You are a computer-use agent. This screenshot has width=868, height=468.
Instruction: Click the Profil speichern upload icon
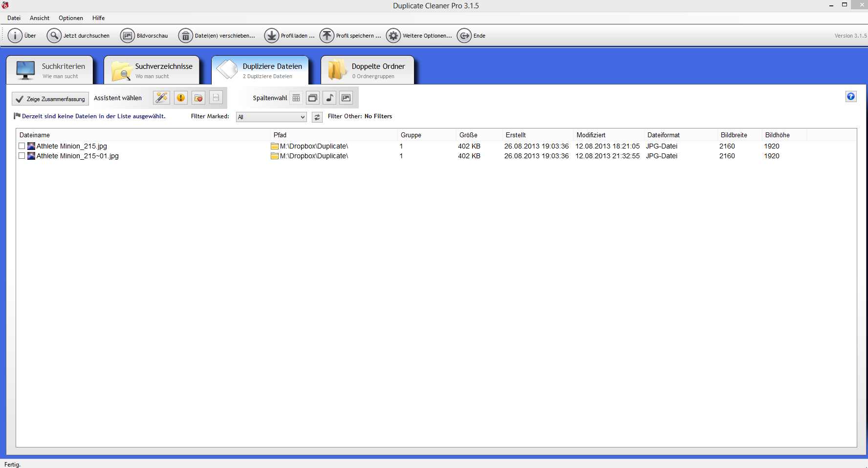(x=326, y=36)
